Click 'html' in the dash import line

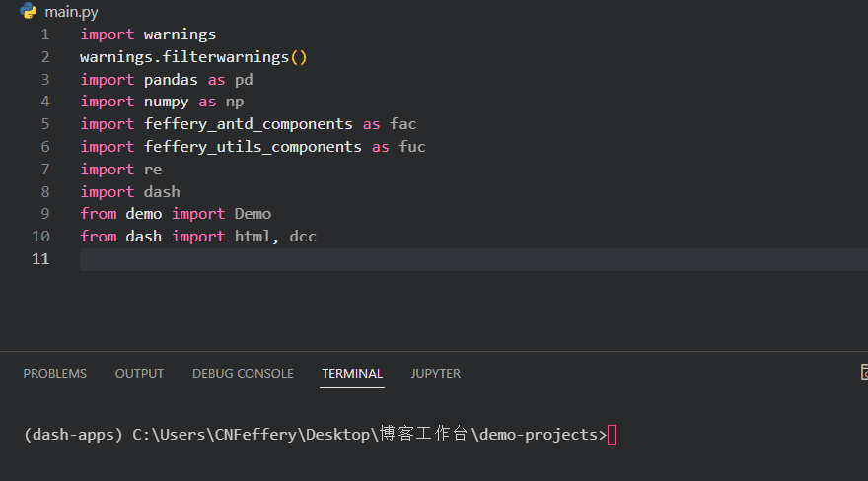point(253,237)
